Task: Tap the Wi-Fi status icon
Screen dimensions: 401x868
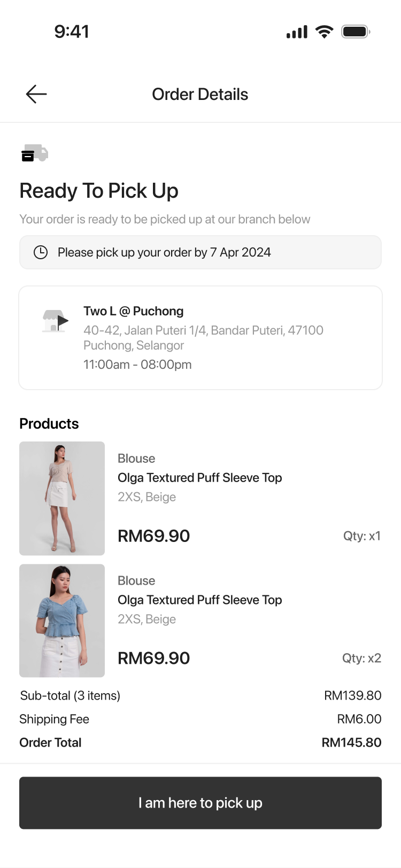Action: tap(324, 32)
